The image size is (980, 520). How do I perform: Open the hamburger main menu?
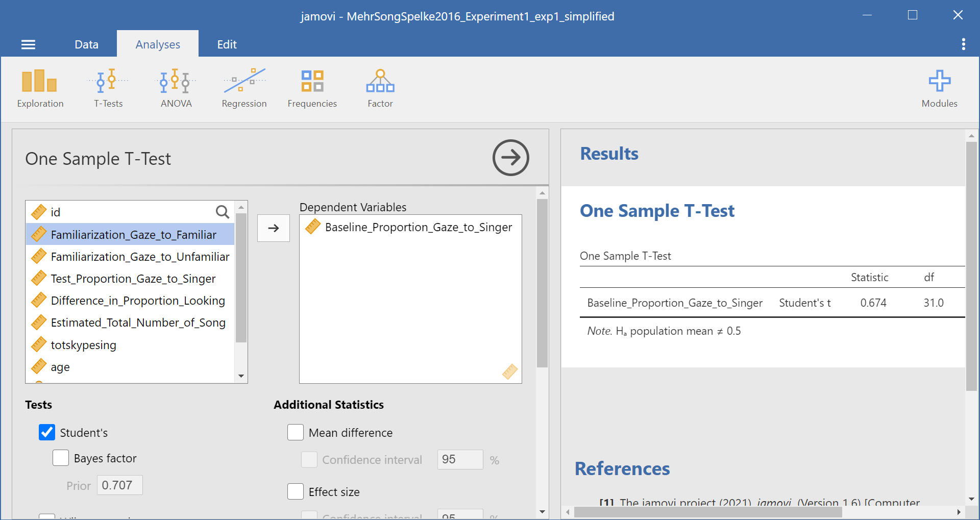(28, 44)
